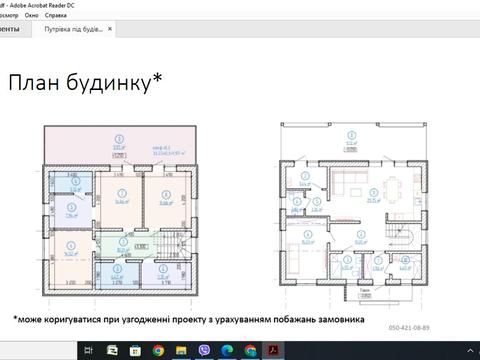The image size is (480, 360).
Task: Open the Chrome icon beside Adobe Acrobat
Action: pos(250,350)
